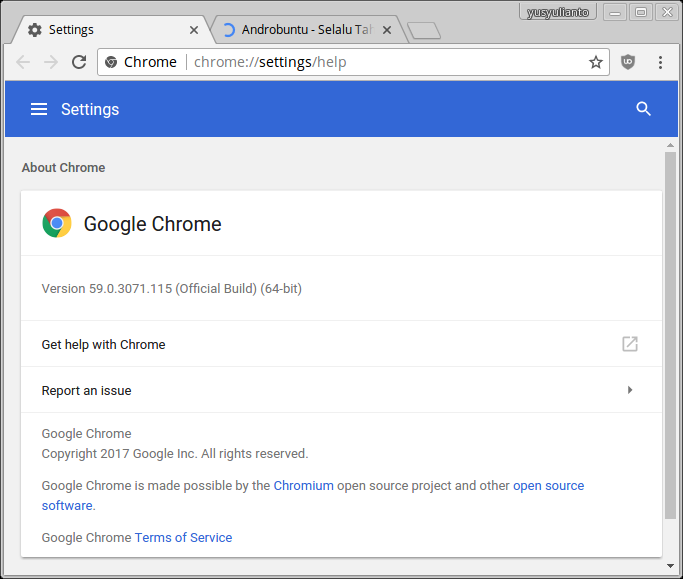Click the address bar URL
The width and height of the screenshot is (683, 579).
pos(270,62)
